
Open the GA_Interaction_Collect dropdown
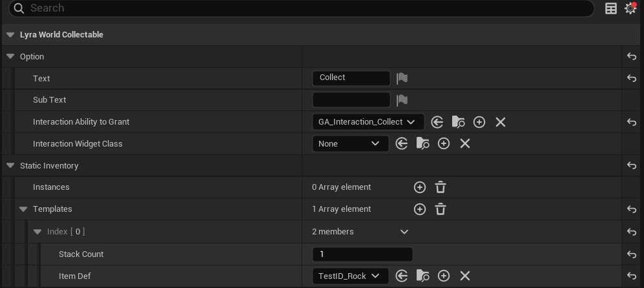(368, 122)
